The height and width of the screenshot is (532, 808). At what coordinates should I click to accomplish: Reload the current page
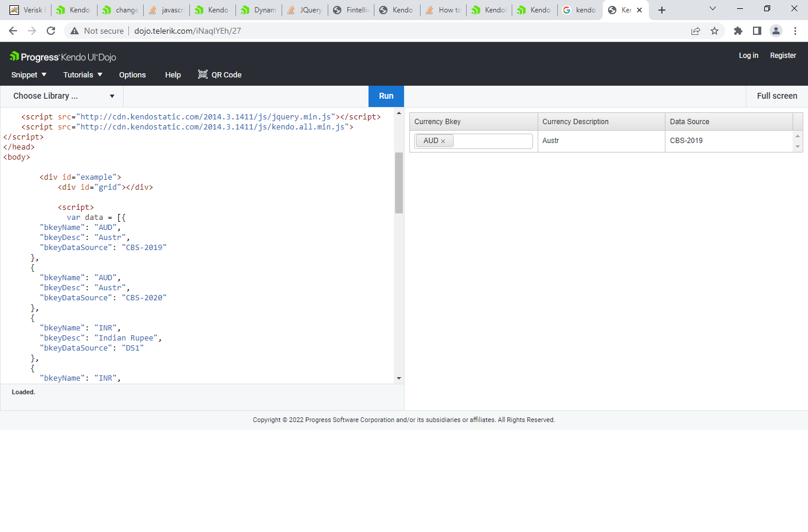51,31
